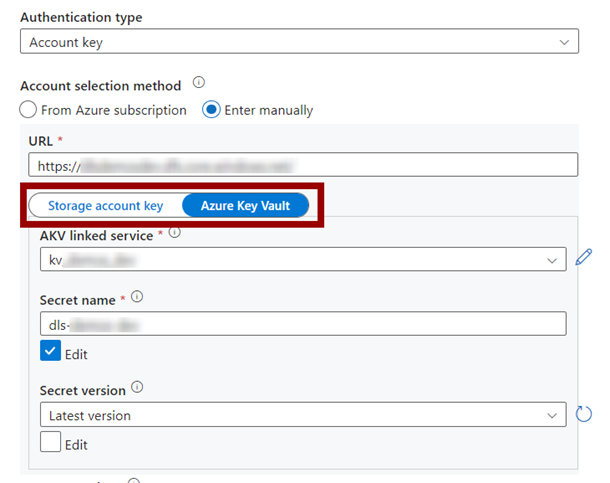This screenshot has width=610, height=483.
Task: Switch to Storage account key tab
Action: click(x=105, y=205)
